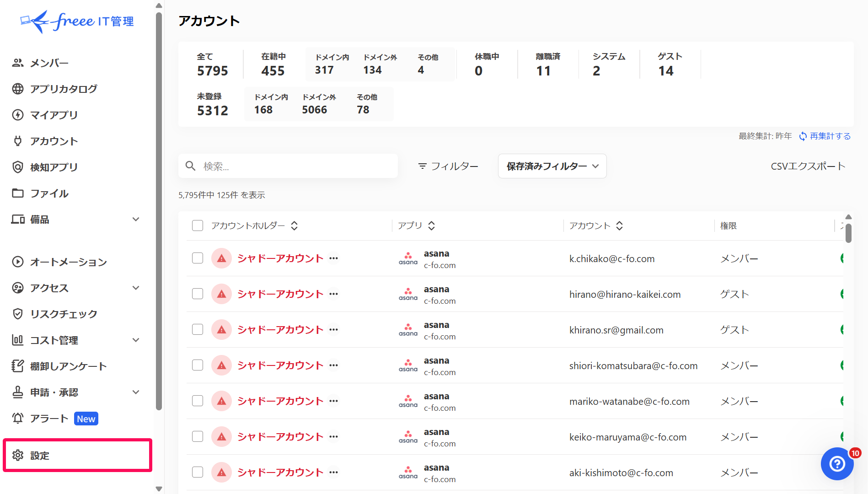The width and height of the screenshot is (868, 494).
Task: Open アプリカタログ globe icon
Action: (x=18, y=89)
